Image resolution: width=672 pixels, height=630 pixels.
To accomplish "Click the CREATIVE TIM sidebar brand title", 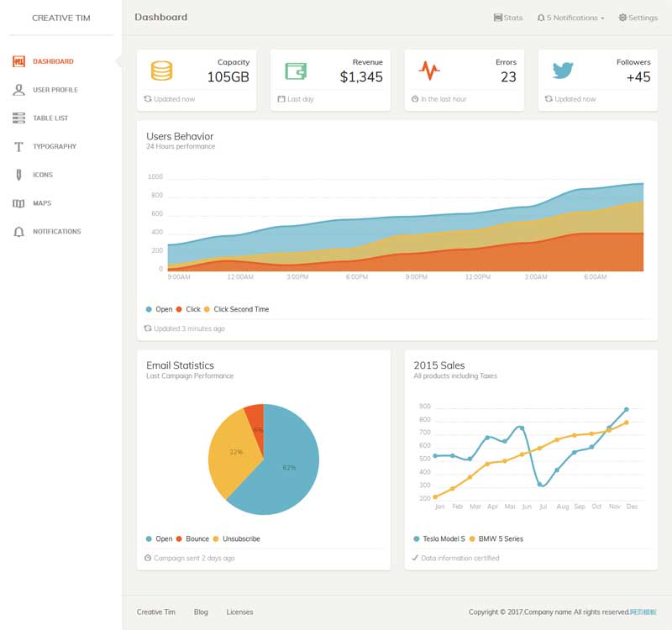I will (x=60, y=18).
